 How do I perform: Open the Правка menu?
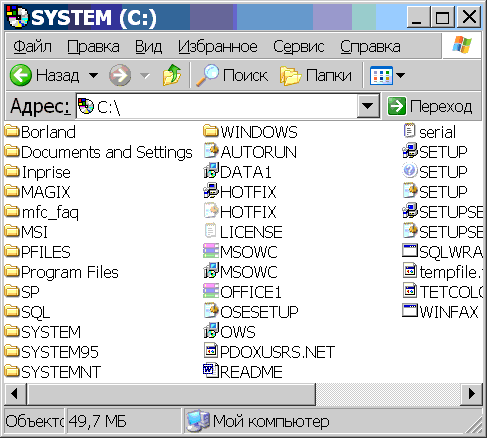pyautogui.click(x=93, y=47)
